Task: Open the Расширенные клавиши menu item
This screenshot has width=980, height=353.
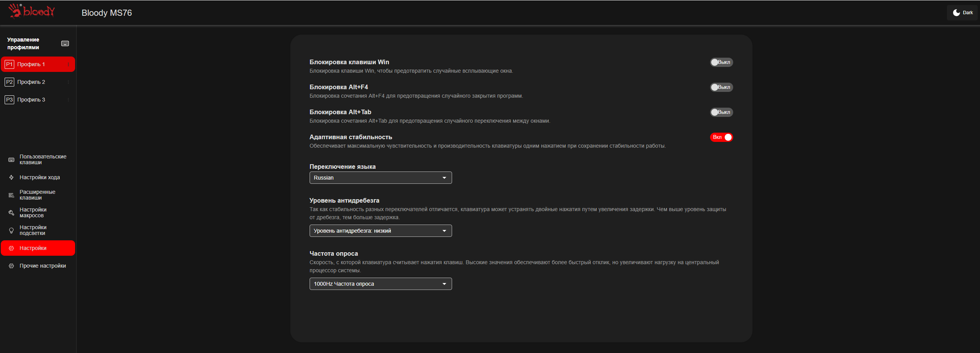Action: pyautogui.click(x=38, y=195)
